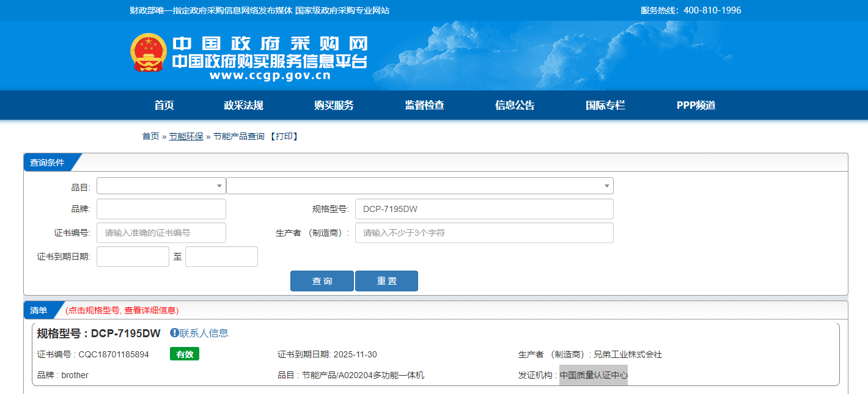This screenshot has width=868, height=394.
Task: Open 购买服务 navigation item
Action: tap(334, 105)
